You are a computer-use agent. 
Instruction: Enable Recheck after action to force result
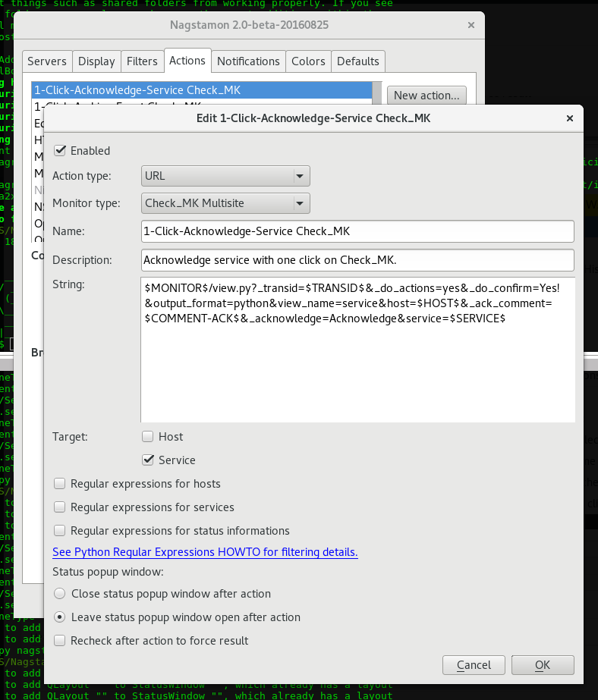tap(60, 641)
